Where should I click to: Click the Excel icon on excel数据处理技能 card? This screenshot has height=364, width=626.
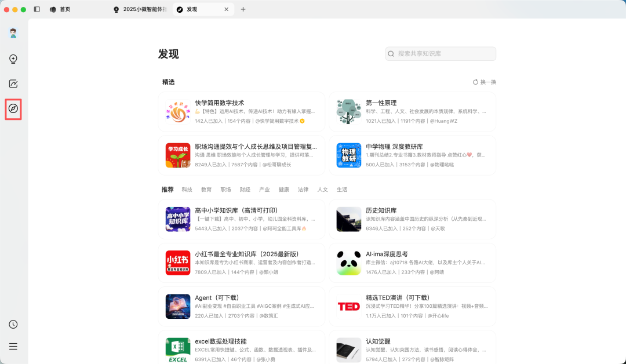click(x=178, y=347)
